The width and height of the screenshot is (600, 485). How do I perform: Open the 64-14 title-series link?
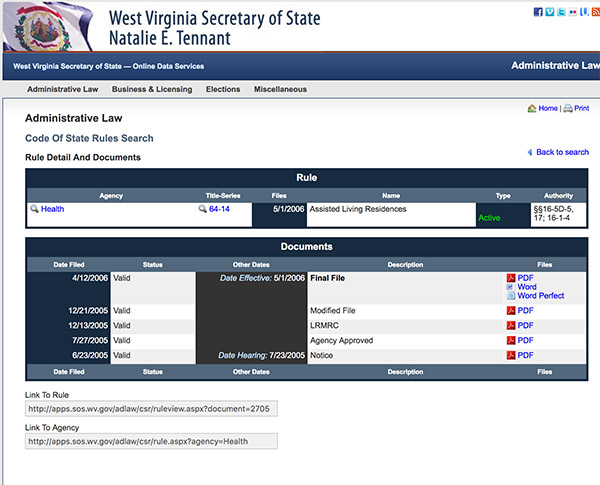pyautogui.click(x=219, y=209)
